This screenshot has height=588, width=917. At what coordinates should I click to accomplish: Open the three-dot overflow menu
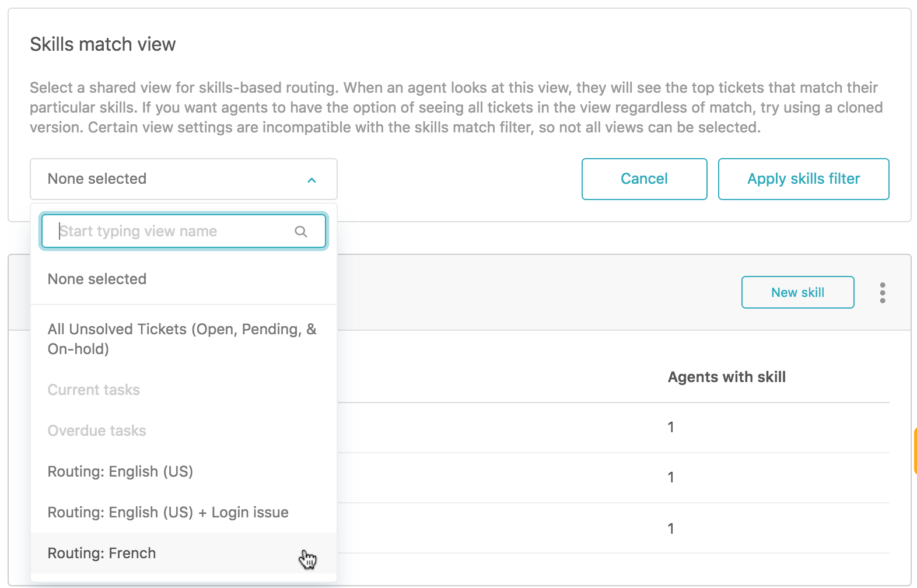[883, 292]
